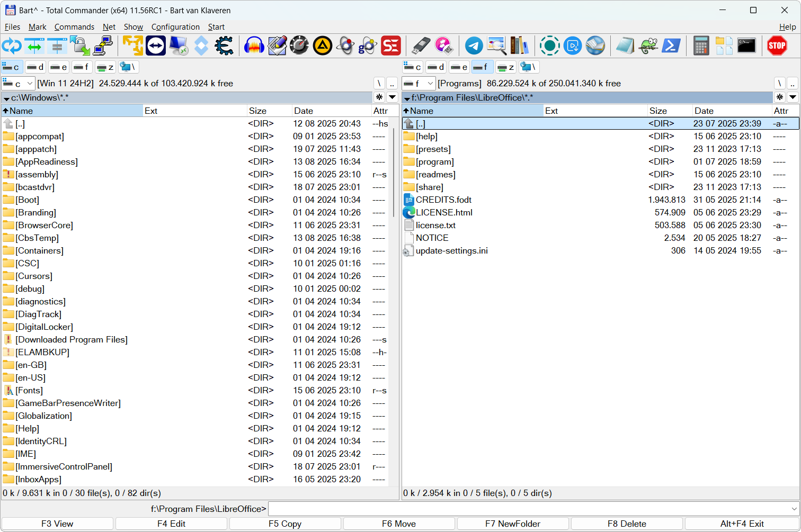Open Notepad from the toolbar
801x532 pixels.
625,46
